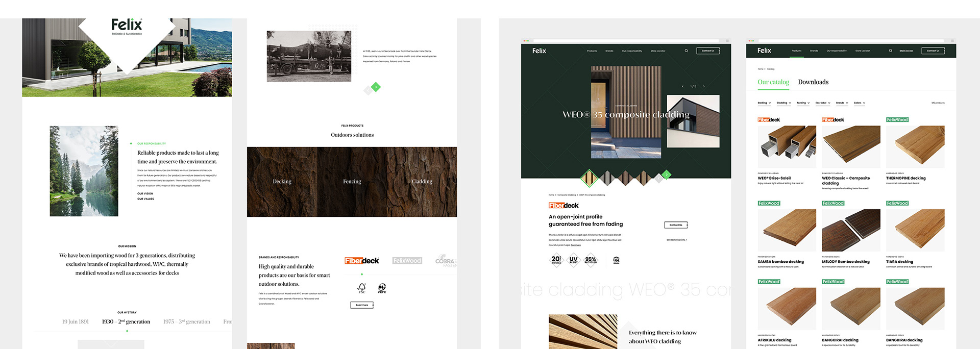Viewport: 980px width, 349px height.
Task: Select Fencing on bark outdoor solutions banner
Action: pyautogui.click(x=352, y=182)
